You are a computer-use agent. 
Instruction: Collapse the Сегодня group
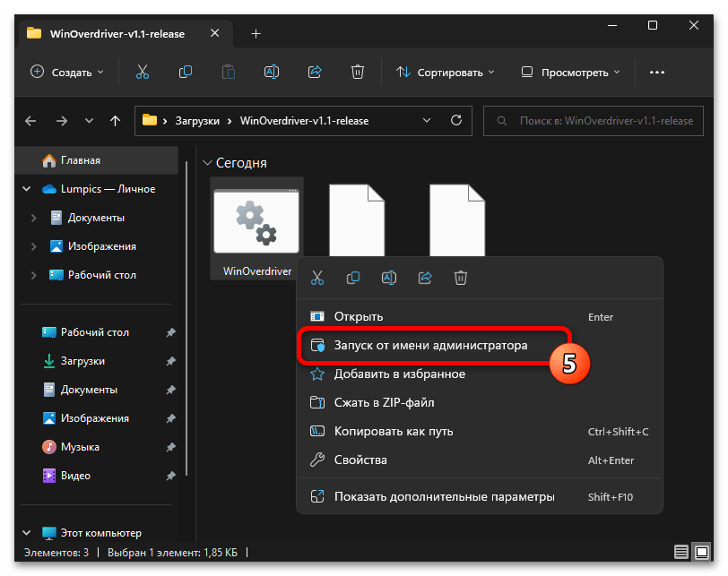click(x=207, y=163)
